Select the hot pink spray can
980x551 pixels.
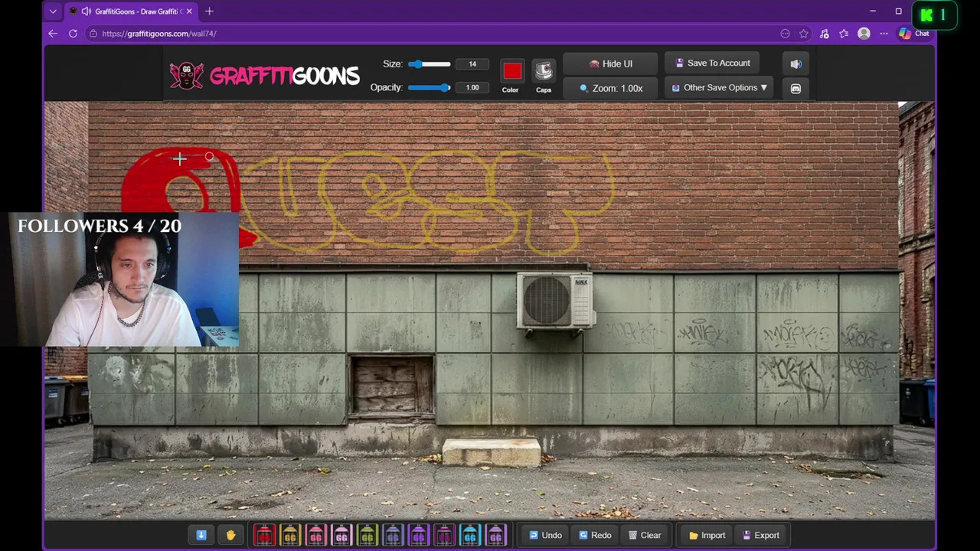316,535
